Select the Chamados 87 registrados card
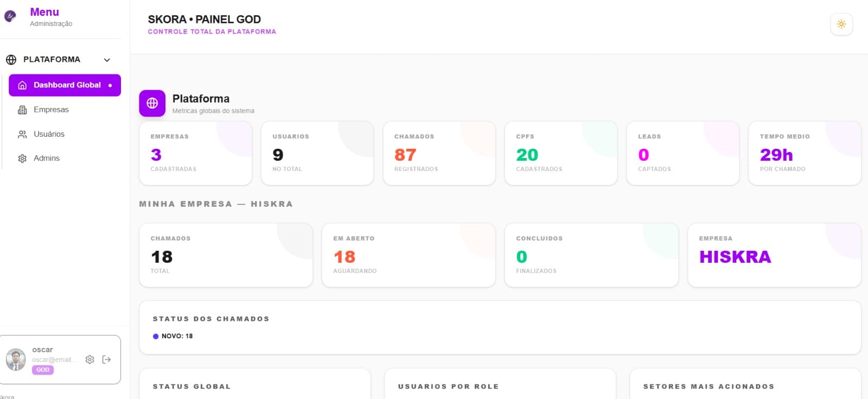 pos(439,153)
